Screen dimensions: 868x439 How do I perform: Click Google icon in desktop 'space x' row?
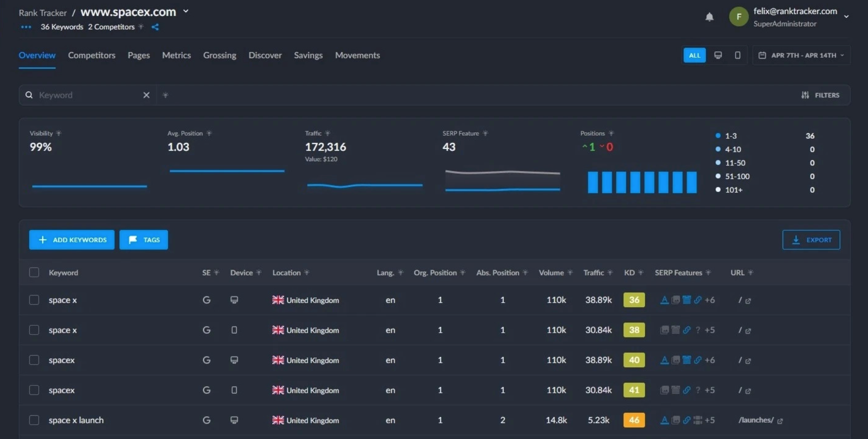pos(207,300)
